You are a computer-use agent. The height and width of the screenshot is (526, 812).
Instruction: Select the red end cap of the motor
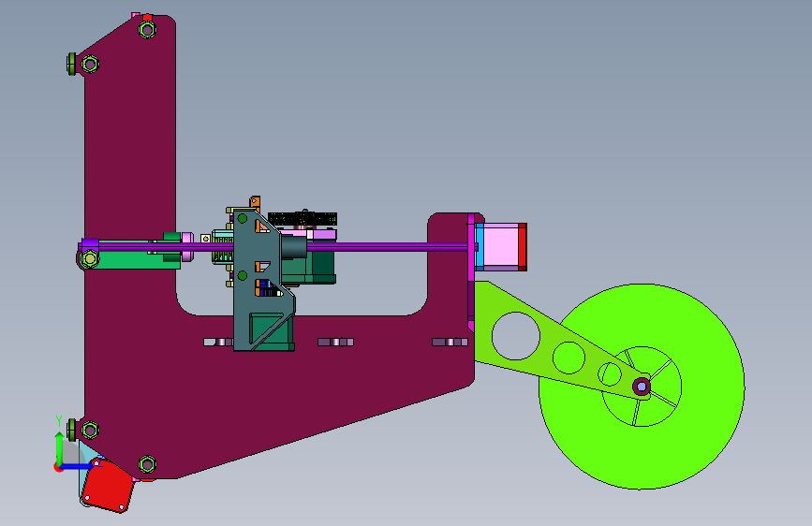(x=523, y=247)
